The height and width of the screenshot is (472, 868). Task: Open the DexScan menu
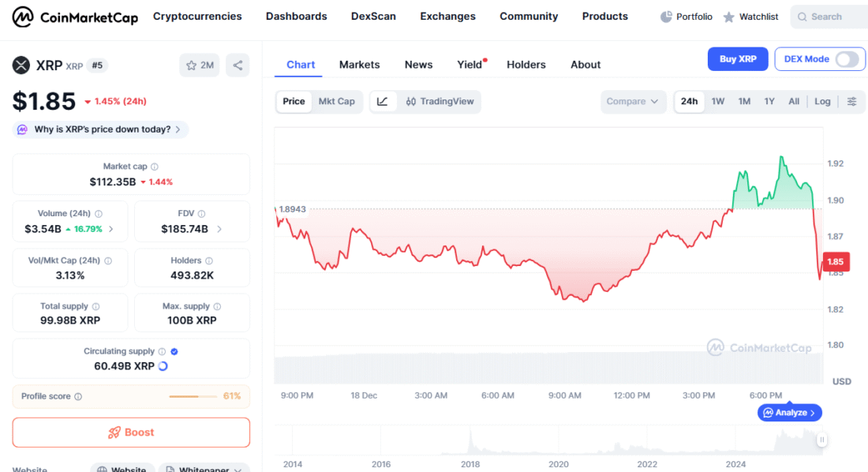pos(373,17)
